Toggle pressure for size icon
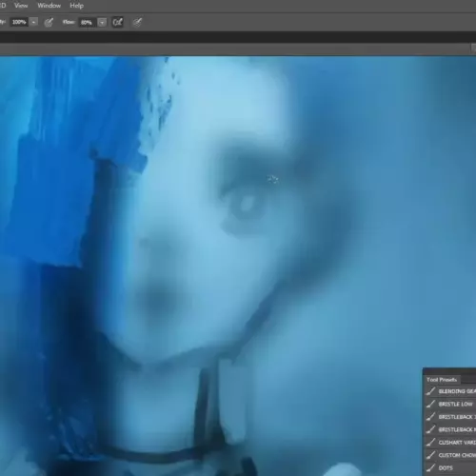Viewport: 476px width, 476px height. coord(137,22)
